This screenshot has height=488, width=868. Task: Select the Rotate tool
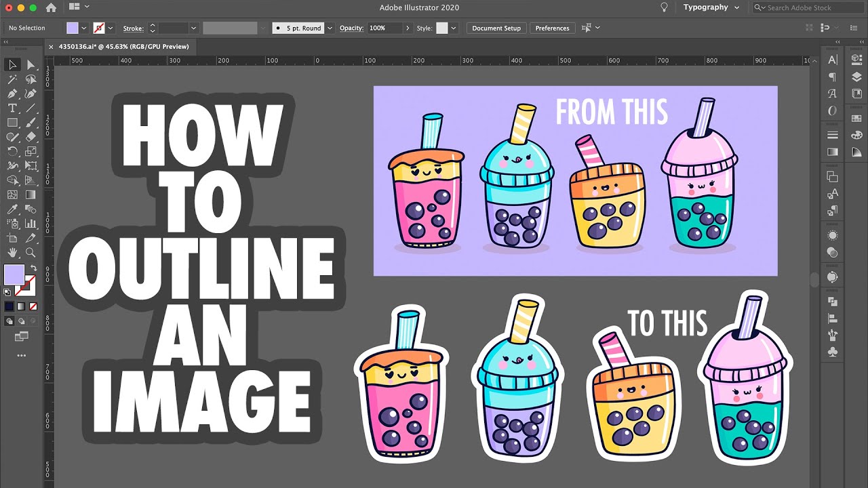12,151
